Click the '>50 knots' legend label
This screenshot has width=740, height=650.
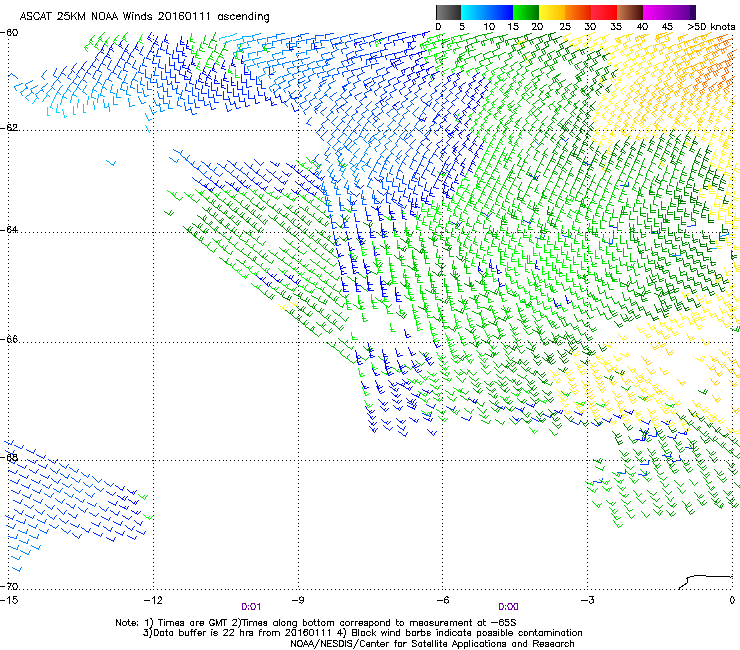click(711, 27)
